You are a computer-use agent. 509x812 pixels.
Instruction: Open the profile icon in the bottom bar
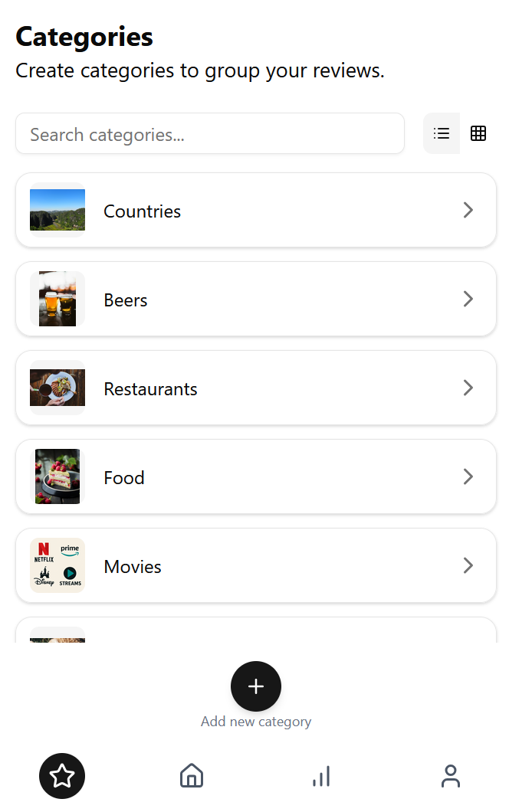pyautogui.click(x=451, y=775)
